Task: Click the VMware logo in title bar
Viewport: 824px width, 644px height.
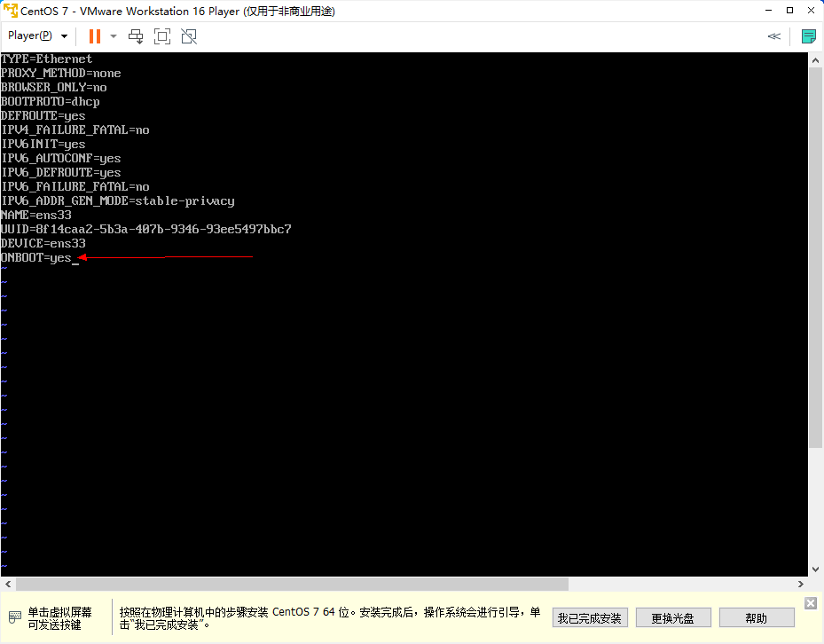Action: pos(11,10)
